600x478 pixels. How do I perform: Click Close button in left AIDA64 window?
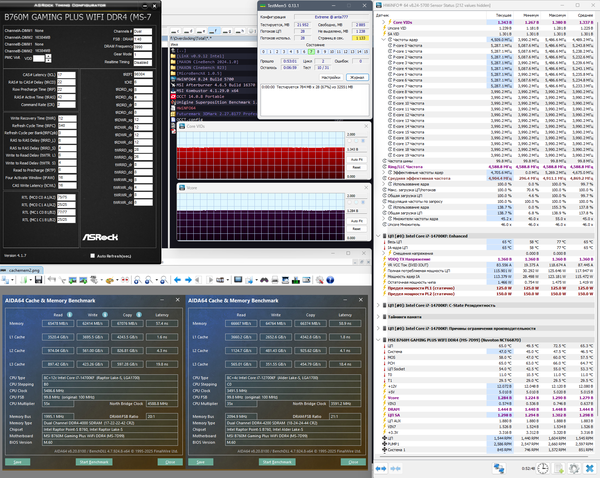[170, 462]
